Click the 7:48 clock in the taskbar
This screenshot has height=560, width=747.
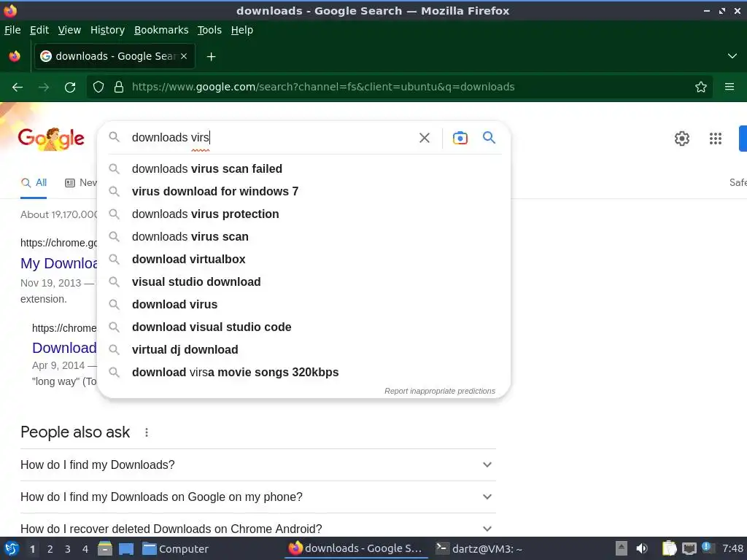point(732,548)
